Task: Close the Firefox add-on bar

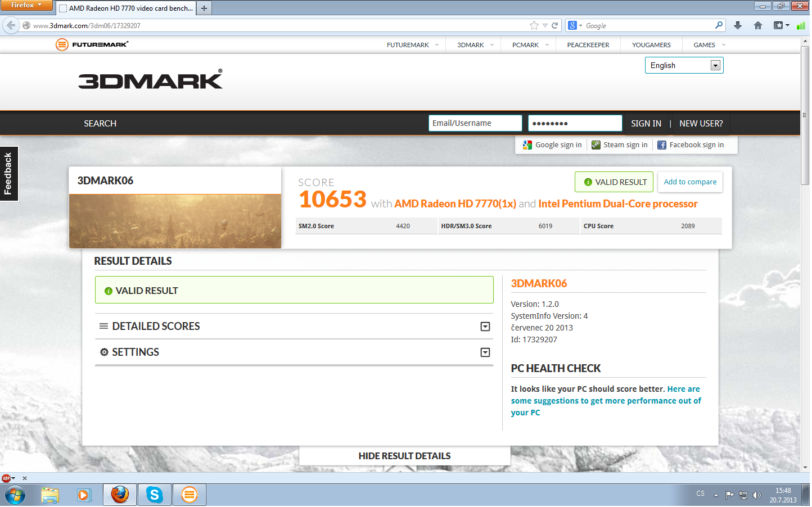Action: coord(24,478)
